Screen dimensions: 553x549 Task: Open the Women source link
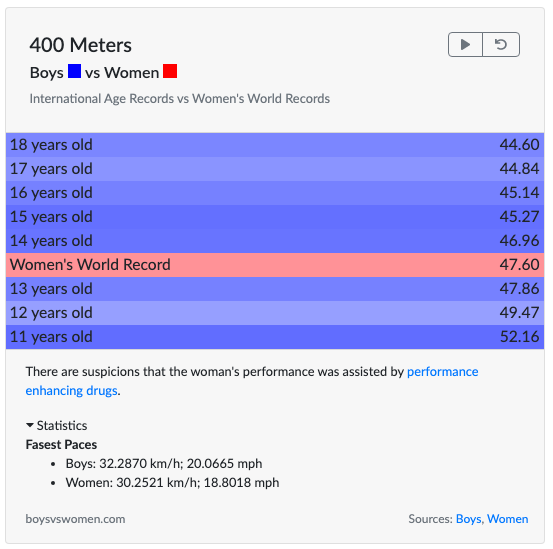tap(508, 519)
